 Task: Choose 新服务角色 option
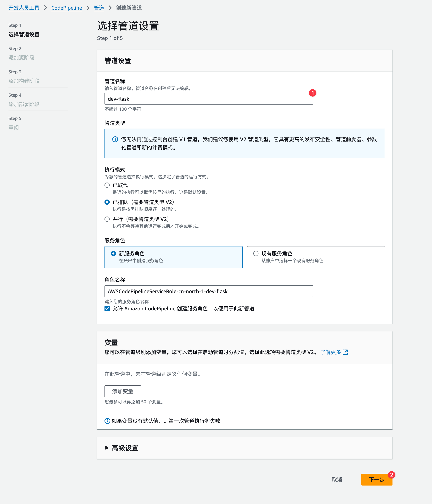point(113,253)
